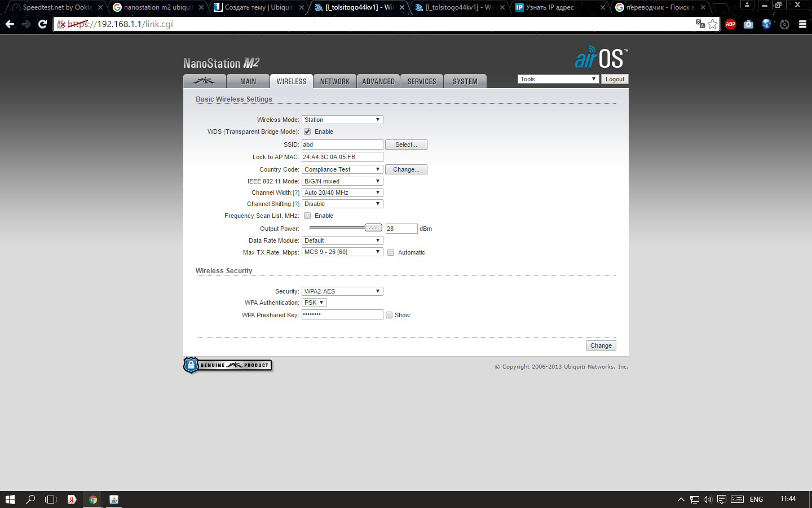812x508 pixels.
Task: Close the переводчик - Поиск tab
Action: (x=703, y=7)
